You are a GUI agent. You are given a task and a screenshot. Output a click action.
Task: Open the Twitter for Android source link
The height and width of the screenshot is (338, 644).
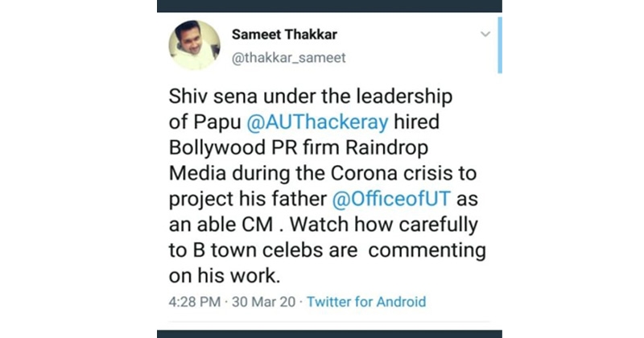366,303
